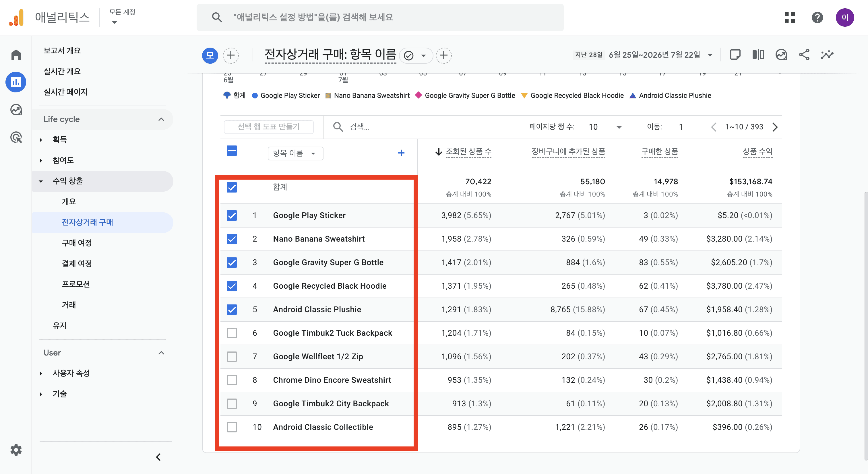Screen dimensions: 868x474
Task: Expand the 획득 section
Action: click(x=59, y=139)
